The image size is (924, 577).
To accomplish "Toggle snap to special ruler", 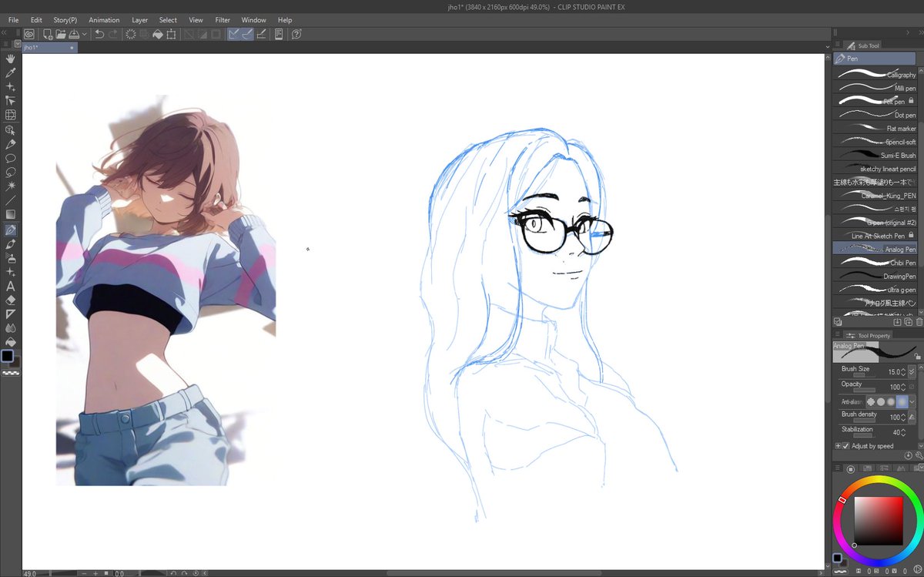I will click(247, 34).
